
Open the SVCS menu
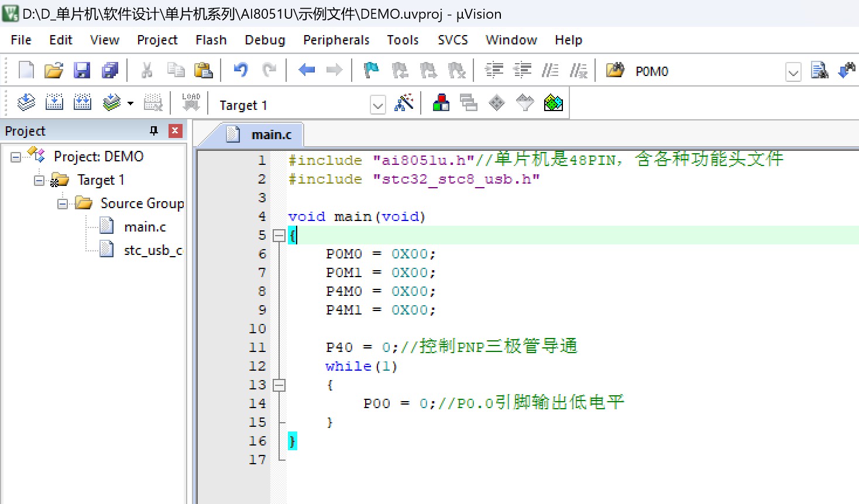(453, 40)
